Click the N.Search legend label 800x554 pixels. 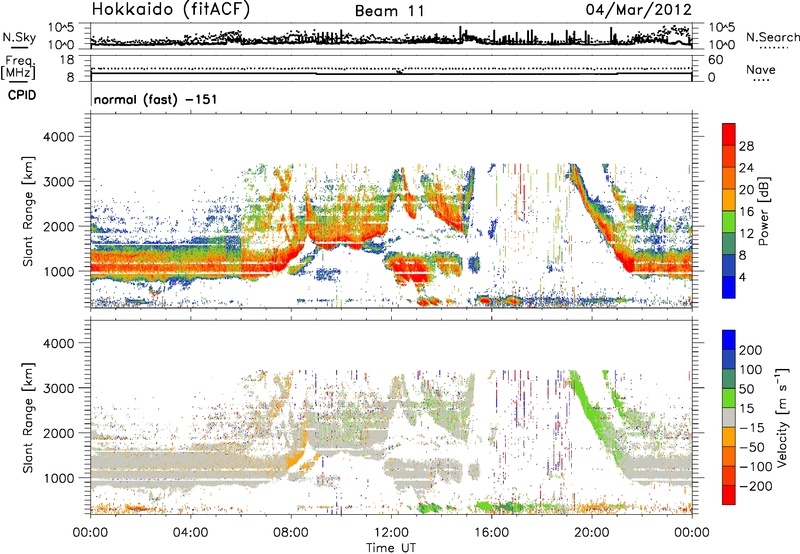[772, 37]
